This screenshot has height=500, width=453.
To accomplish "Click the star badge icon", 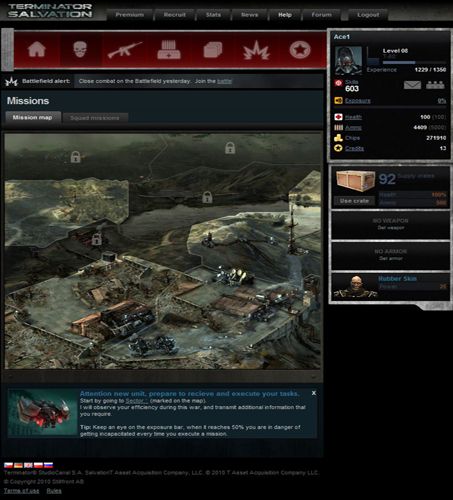I will [300, 50].
